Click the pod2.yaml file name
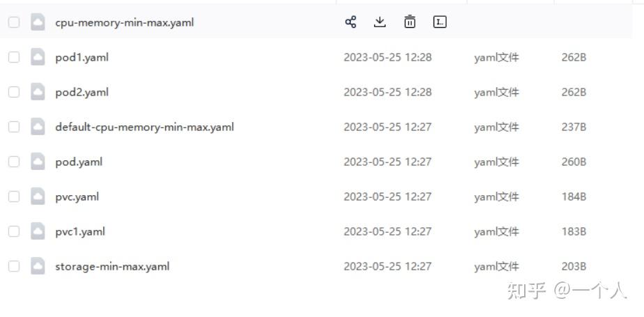This screenshot has width=644, height=317. tap(82, 93)
